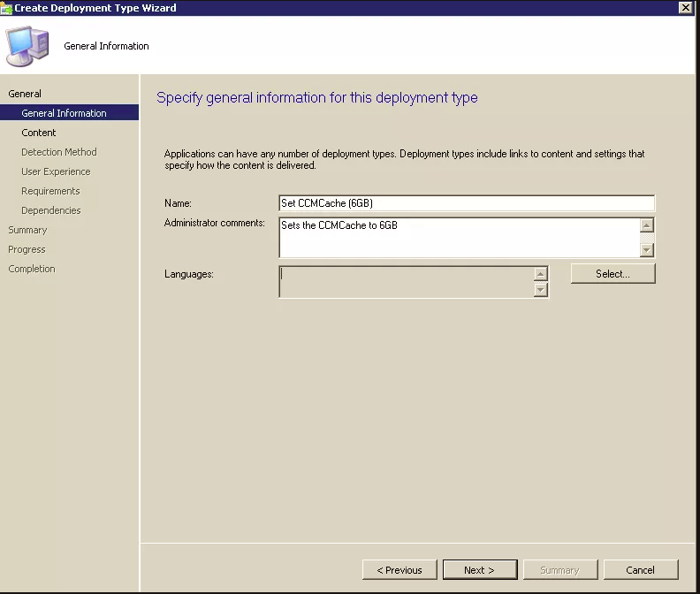Image resolution: width=700 pixels, height=594 pixels.
Task: Click the wizard title bar icon
Action: click(x=6, y=8)
